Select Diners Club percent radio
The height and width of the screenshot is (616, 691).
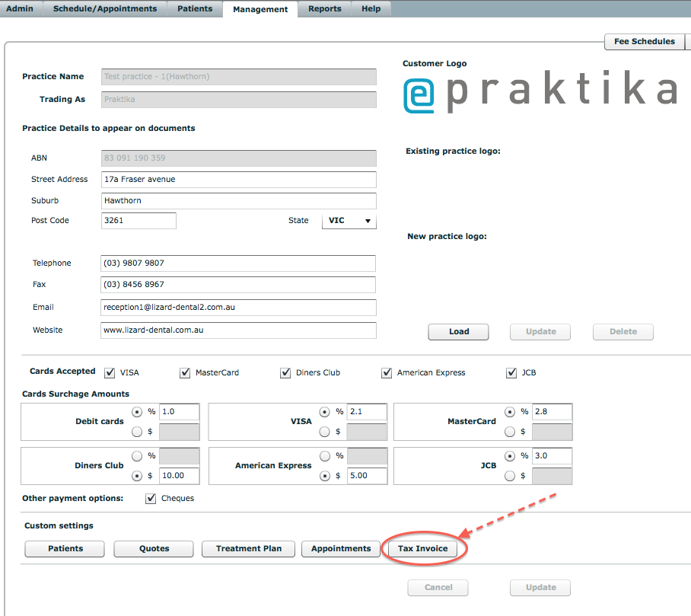[137, 456]
